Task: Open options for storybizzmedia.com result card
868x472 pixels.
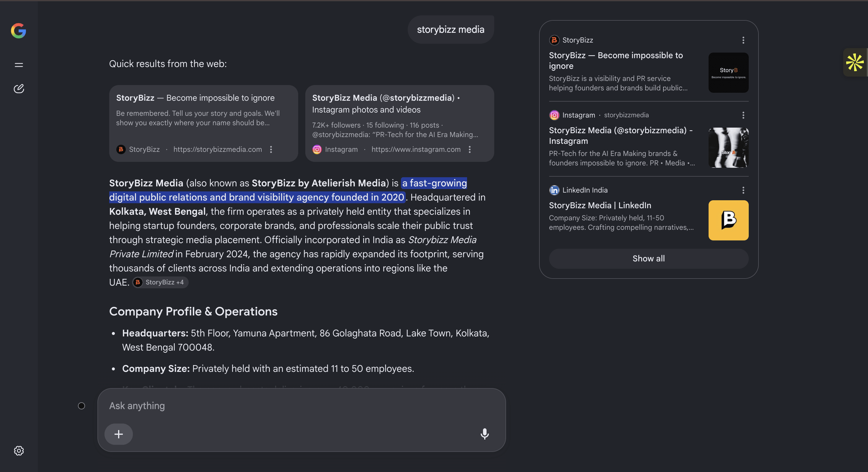Action: click(x=271, y=149)
